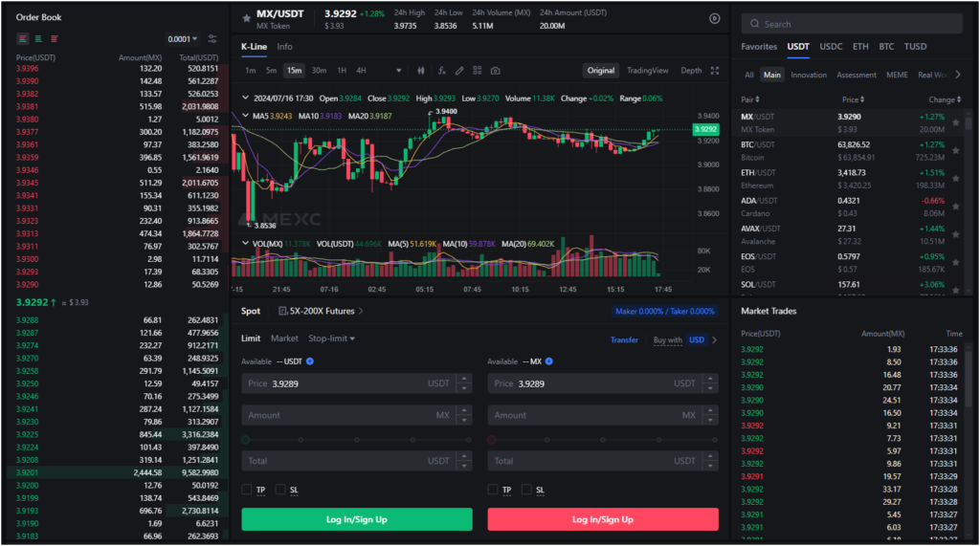Expand more market category tabs arrow

[x=958, y=75]
